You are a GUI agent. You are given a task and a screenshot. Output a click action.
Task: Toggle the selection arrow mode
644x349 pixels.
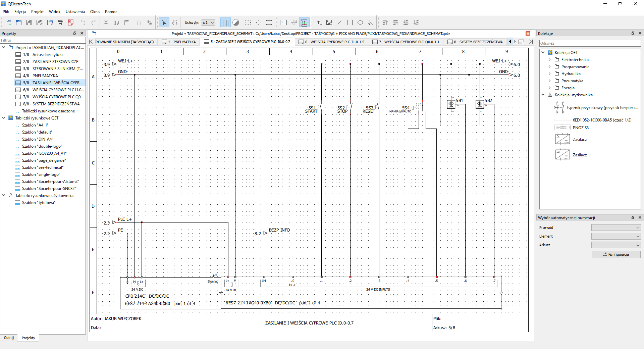pos(164,22)
